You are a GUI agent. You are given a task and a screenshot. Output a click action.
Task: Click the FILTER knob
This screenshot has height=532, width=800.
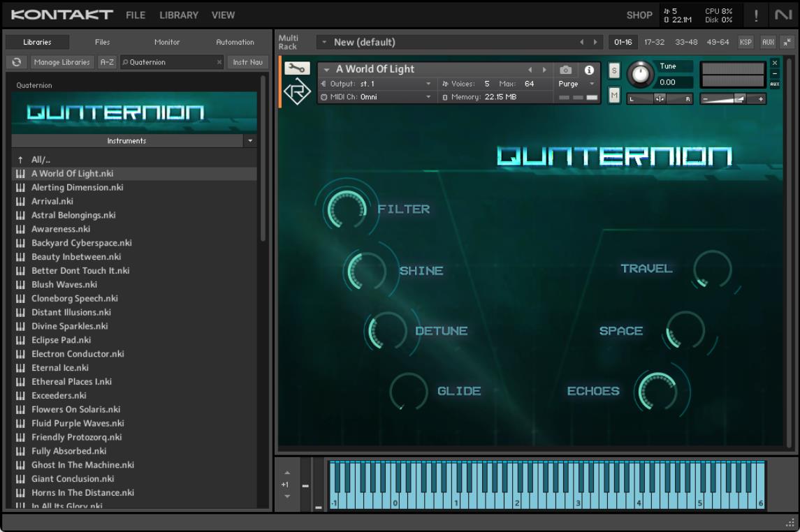346,208
